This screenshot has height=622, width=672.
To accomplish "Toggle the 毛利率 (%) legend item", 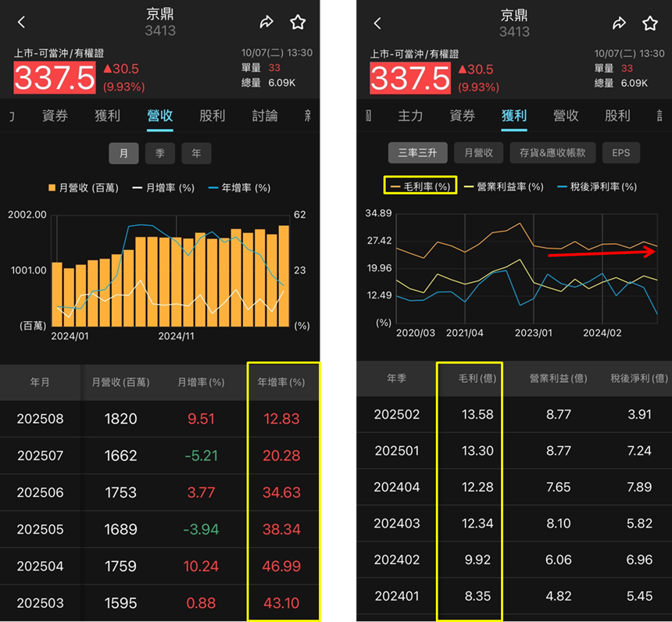I will coord(420,187).
